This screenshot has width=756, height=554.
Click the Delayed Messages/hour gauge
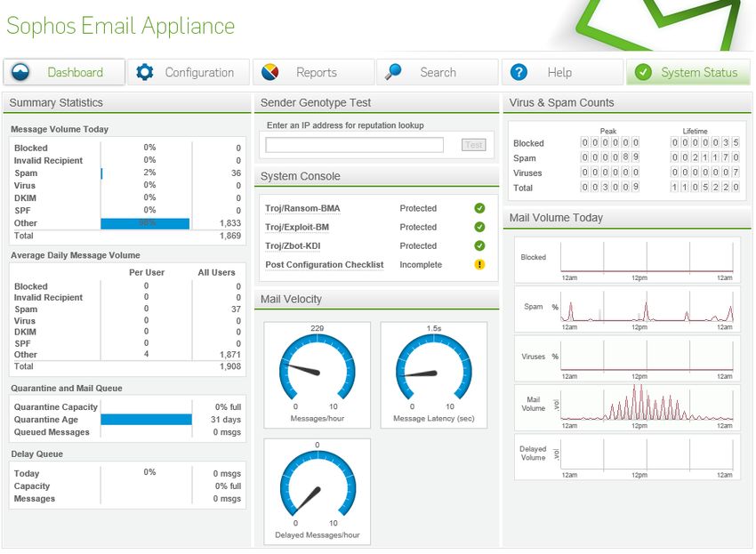point(318,492)
